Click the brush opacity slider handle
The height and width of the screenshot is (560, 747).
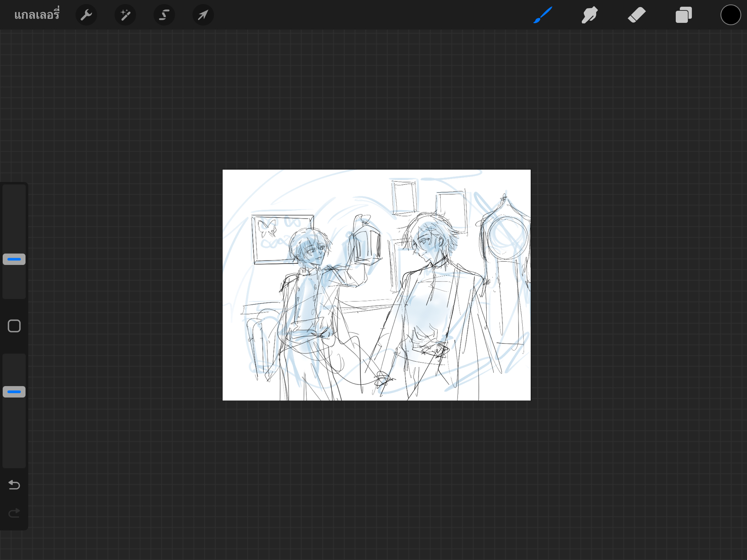(14, 392)
